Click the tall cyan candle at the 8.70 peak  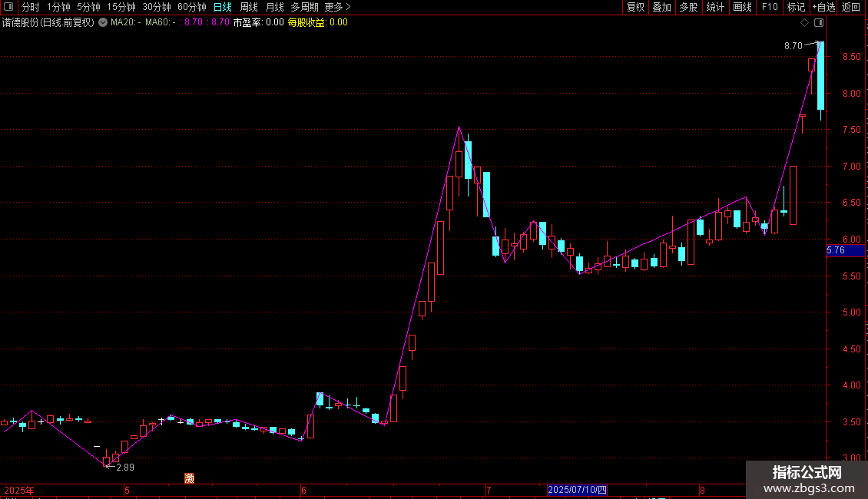coord(821,76)
